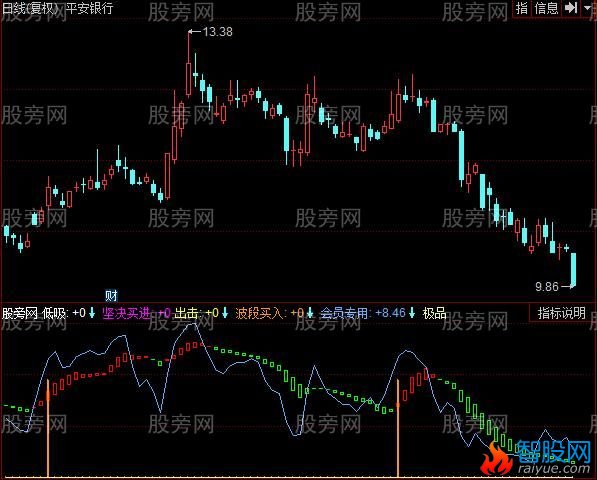The width and height of the screenshot is (597, 480).
Task: Click the 指 indicator button
Action: click(x=522, y=8)
